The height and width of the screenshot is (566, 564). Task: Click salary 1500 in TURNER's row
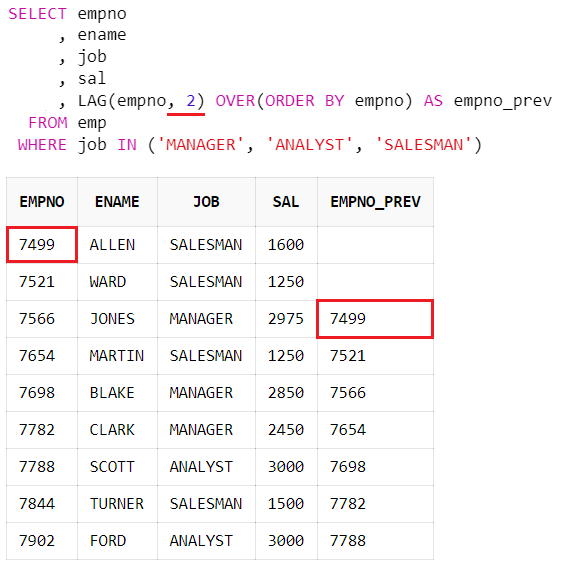(286, 504)
